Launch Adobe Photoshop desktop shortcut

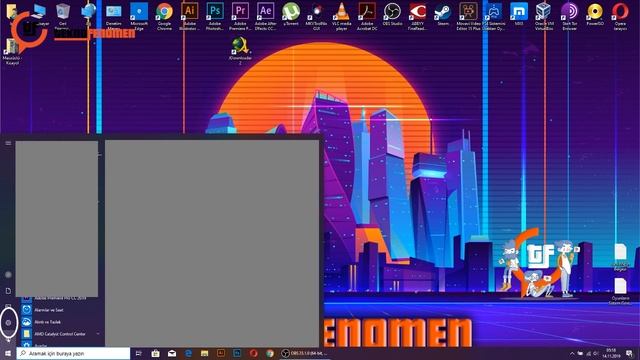(x=215, y=16)
